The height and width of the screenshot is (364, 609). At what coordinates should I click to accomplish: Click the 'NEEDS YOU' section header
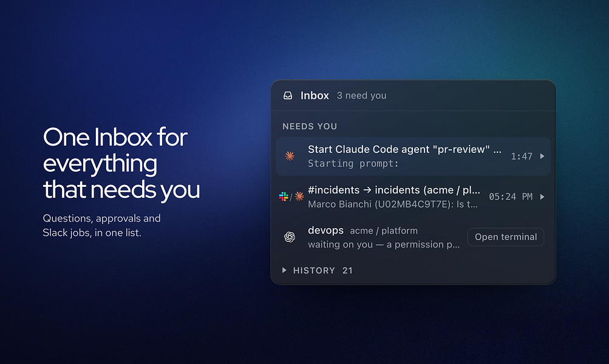point(310,127)
